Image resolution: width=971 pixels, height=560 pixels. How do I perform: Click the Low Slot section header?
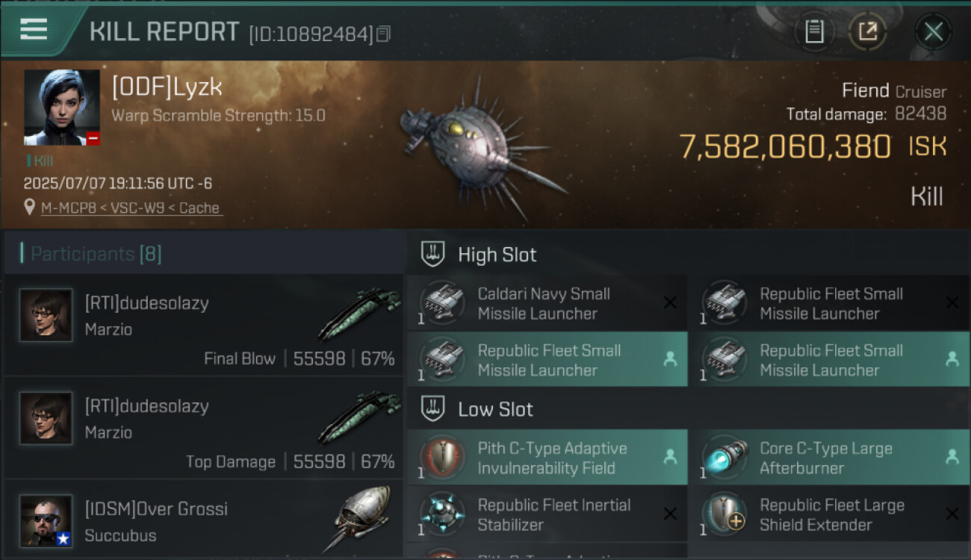tap(495, 409)
